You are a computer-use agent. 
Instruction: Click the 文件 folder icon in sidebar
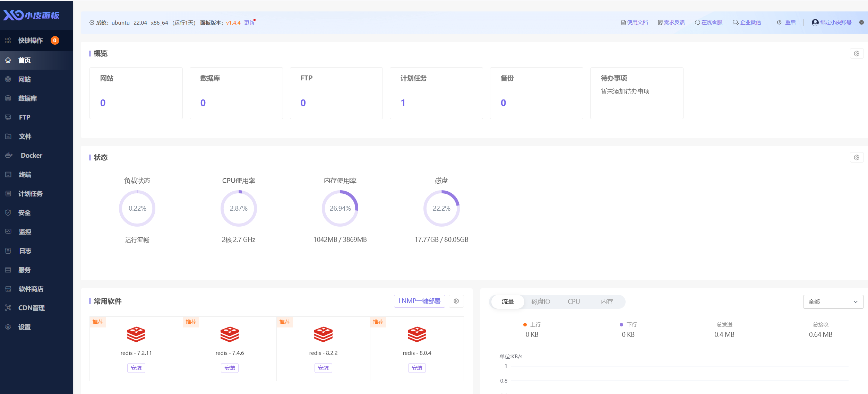(x=8, y=137)
